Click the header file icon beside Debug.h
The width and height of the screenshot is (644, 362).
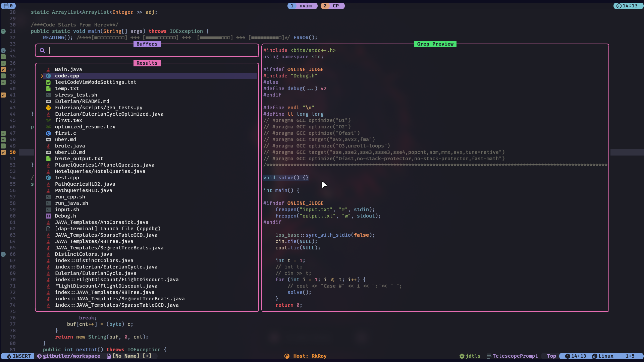click(x=48, y=216)
